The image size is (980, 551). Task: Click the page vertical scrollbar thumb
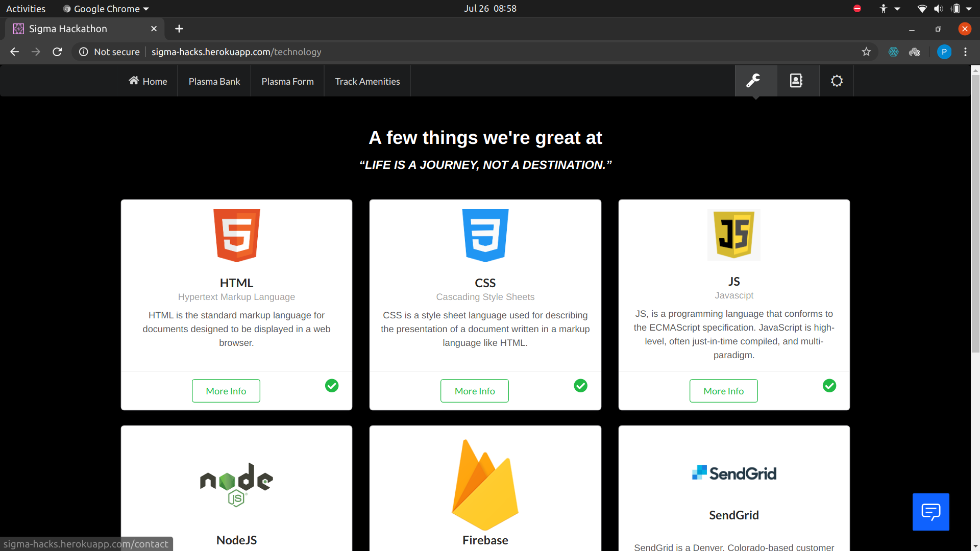[975, 214]
